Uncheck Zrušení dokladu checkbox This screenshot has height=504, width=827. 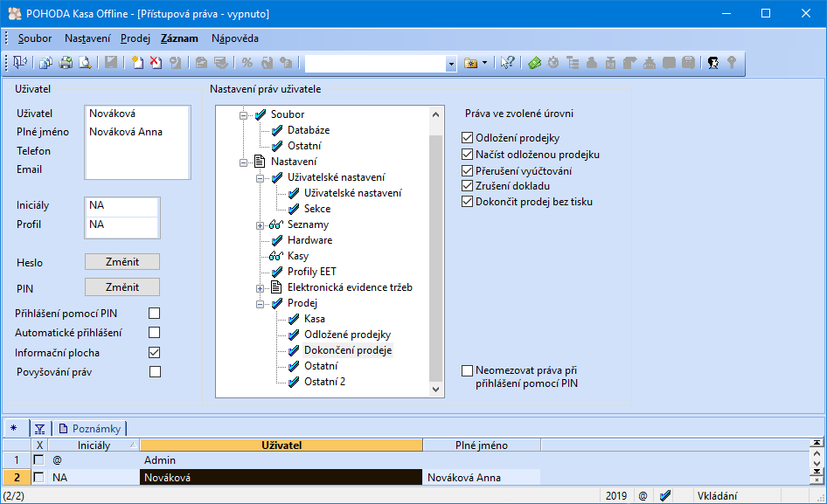[x=467, y=185]
